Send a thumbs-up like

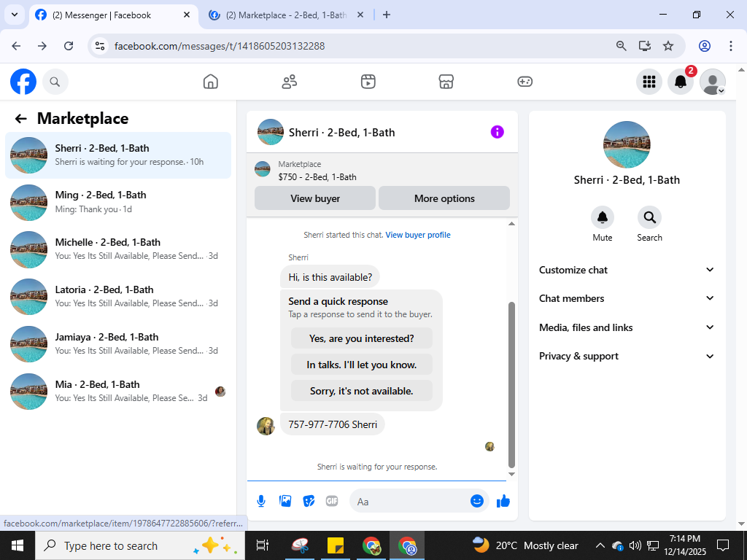pyautogui.click(x=503, y=501)
